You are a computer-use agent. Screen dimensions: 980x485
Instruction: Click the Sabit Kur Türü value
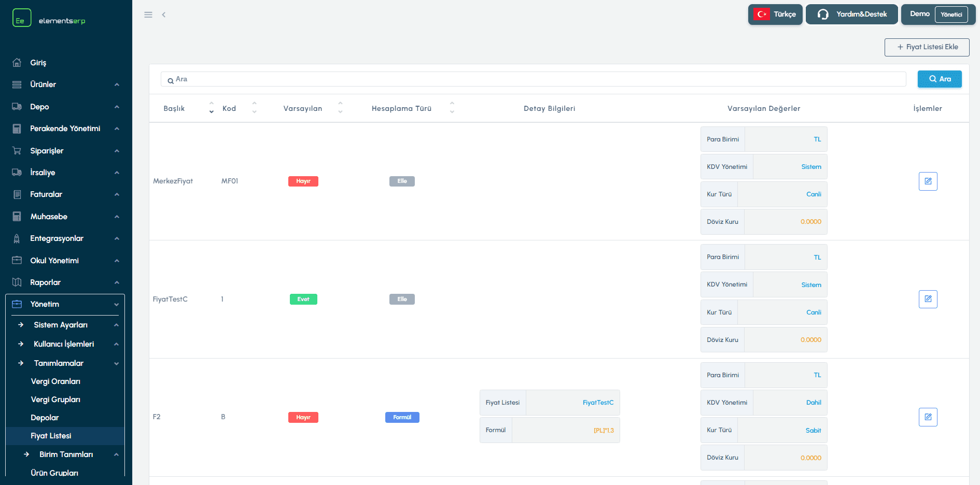tap(813, 431)
